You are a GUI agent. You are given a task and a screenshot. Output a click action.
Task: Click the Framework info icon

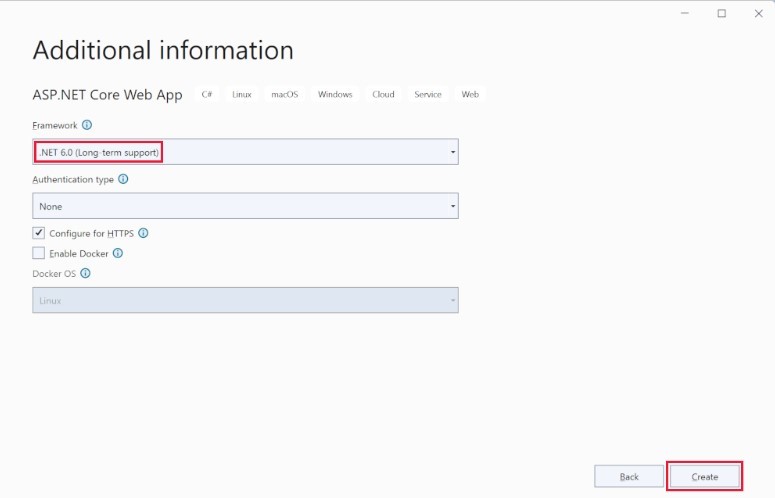pyautogui.click(x=87, y=125)
